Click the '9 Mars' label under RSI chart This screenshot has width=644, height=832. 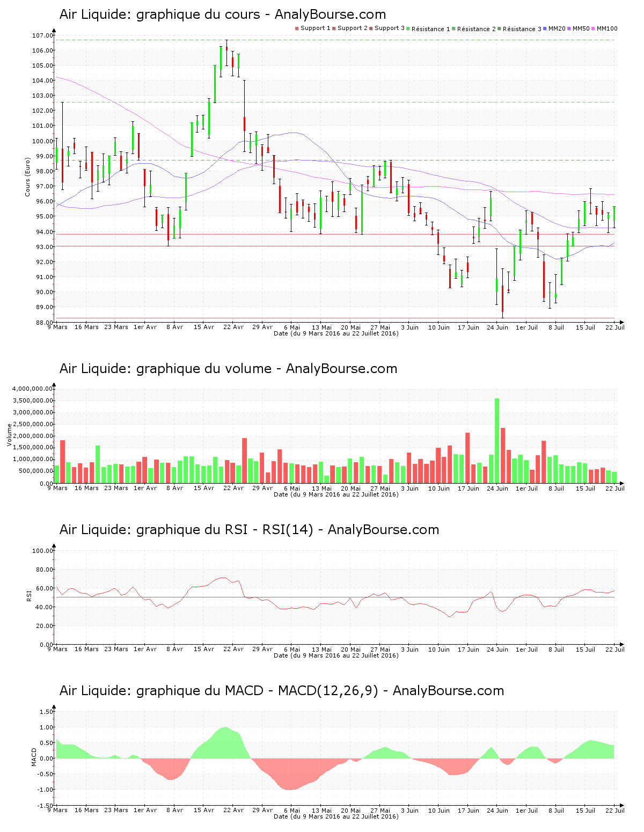click(x=57, y=649)
